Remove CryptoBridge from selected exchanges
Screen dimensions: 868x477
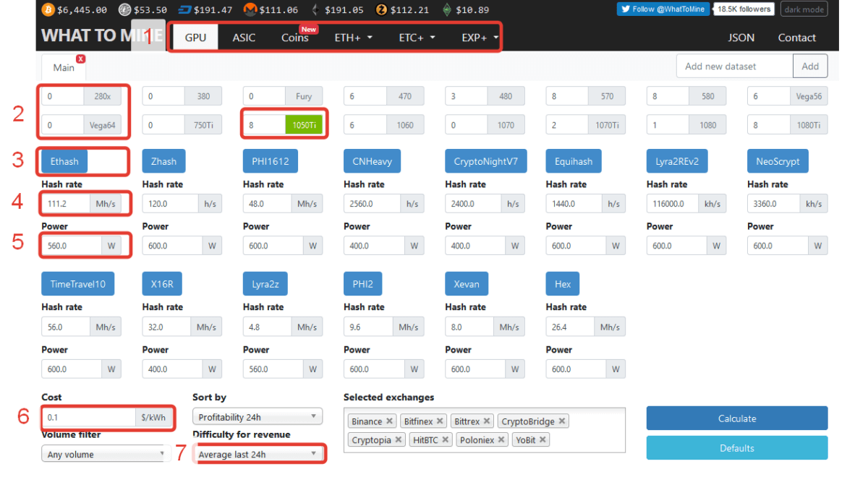(562, 421)
